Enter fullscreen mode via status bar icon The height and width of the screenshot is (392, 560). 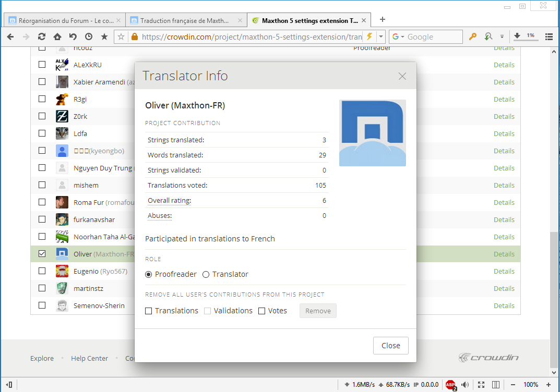tap(481, 385)
